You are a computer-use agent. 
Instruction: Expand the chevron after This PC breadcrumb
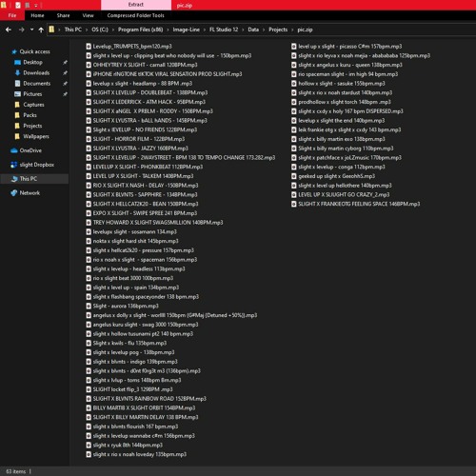pos(87,30)
